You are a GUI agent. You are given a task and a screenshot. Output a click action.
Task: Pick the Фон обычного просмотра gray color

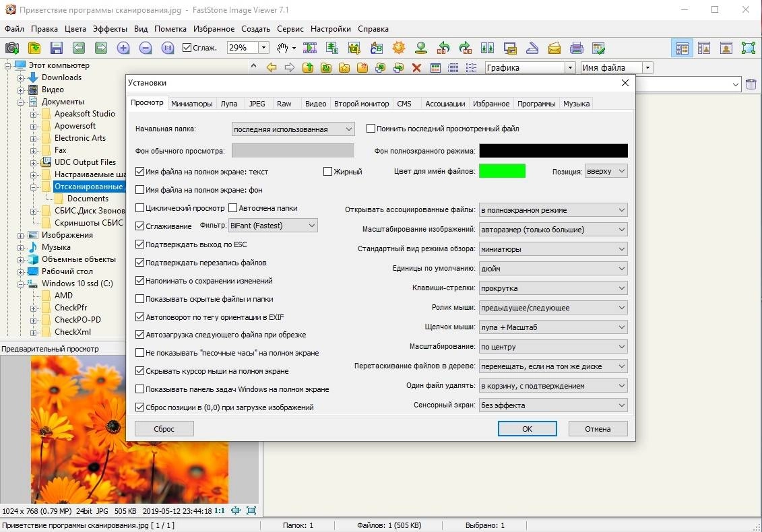tap(293, 151)
